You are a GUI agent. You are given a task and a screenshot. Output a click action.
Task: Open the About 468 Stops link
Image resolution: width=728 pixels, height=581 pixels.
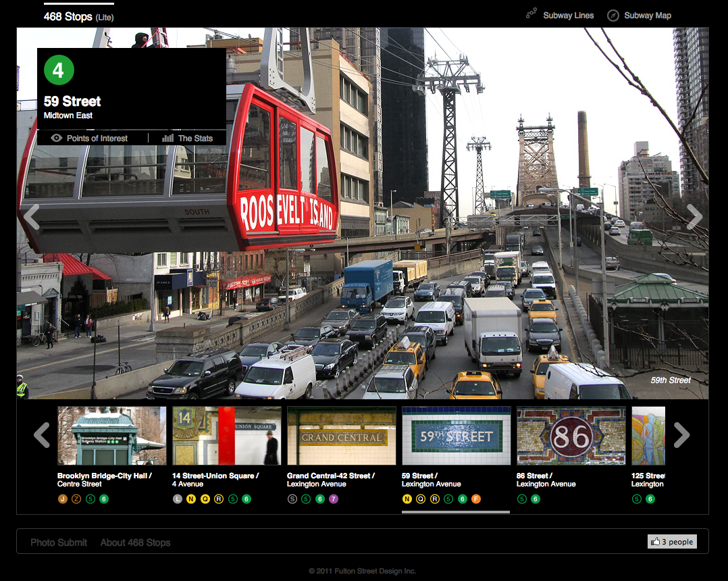(x=135, y=542)
